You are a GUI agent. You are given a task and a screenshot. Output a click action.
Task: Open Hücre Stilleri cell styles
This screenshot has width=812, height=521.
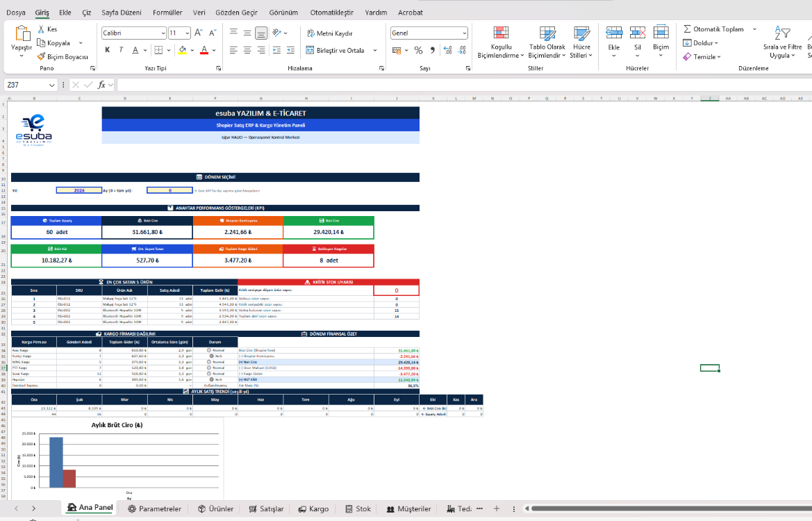[581, 42]
